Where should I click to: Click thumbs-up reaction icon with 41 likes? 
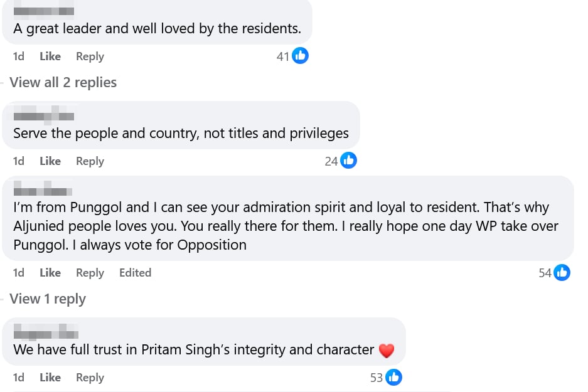tap(301, 56)
